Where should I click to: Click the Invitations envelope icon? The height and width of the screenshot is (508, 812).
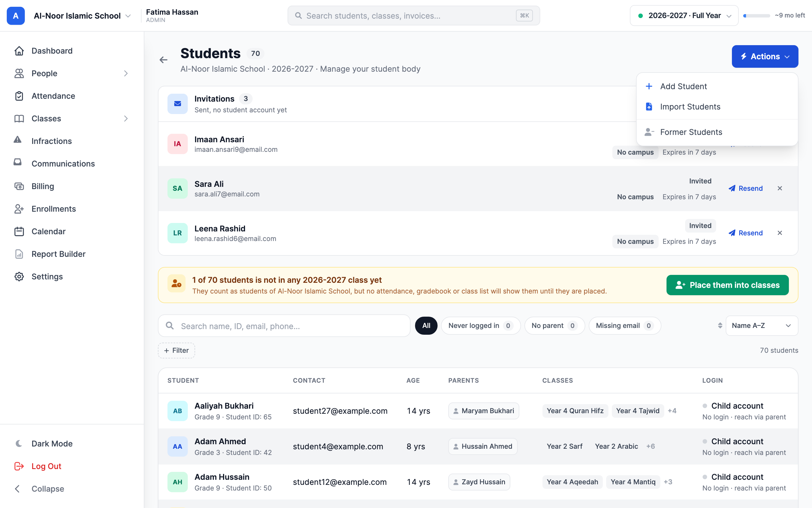tap(178, 104)
